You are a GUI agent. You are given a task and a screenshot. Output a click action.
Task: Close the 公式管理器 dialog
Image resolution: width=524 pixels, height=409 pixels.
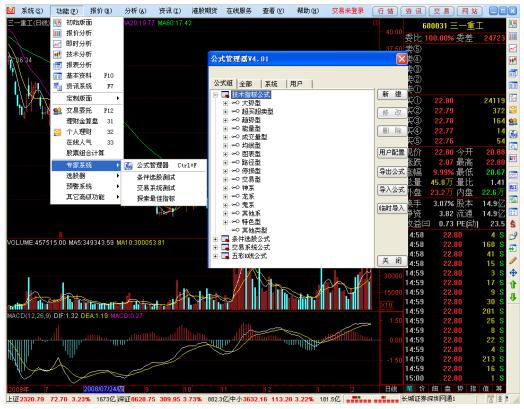click(401, 59)
